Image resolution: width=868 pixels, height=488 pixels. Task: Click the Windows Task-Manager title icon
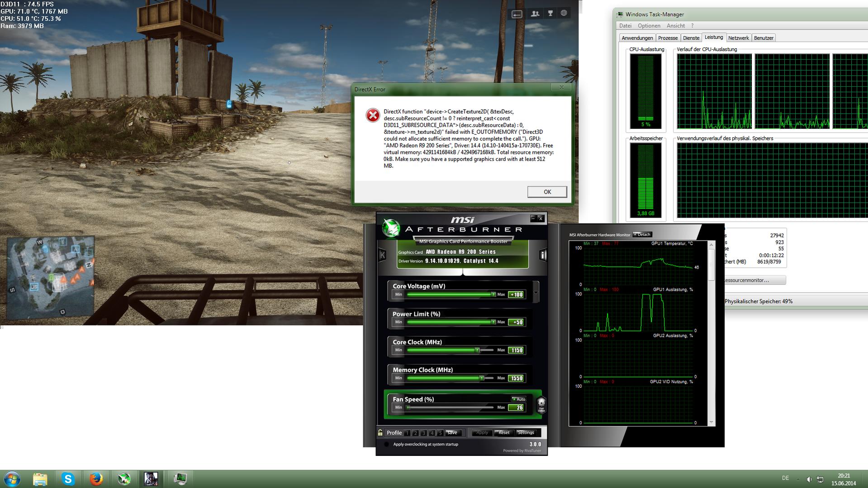tap(621, 14)
